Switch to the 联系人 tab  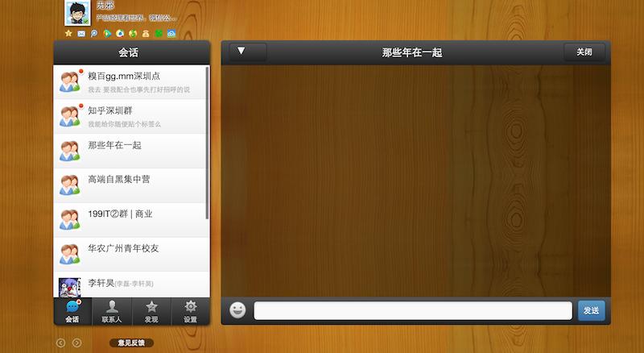(x=112, y=311)
